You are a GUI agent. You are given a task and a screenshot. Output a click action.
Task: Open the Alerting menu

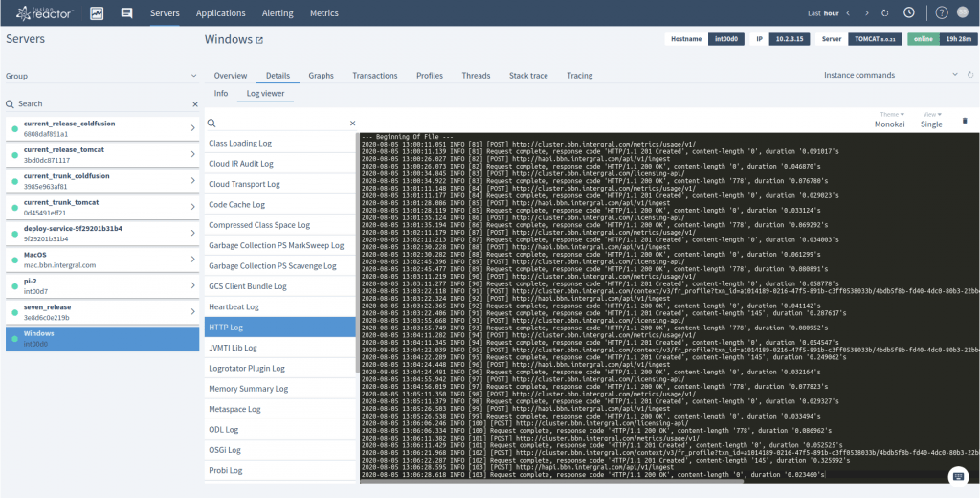(x=278, y=13)
